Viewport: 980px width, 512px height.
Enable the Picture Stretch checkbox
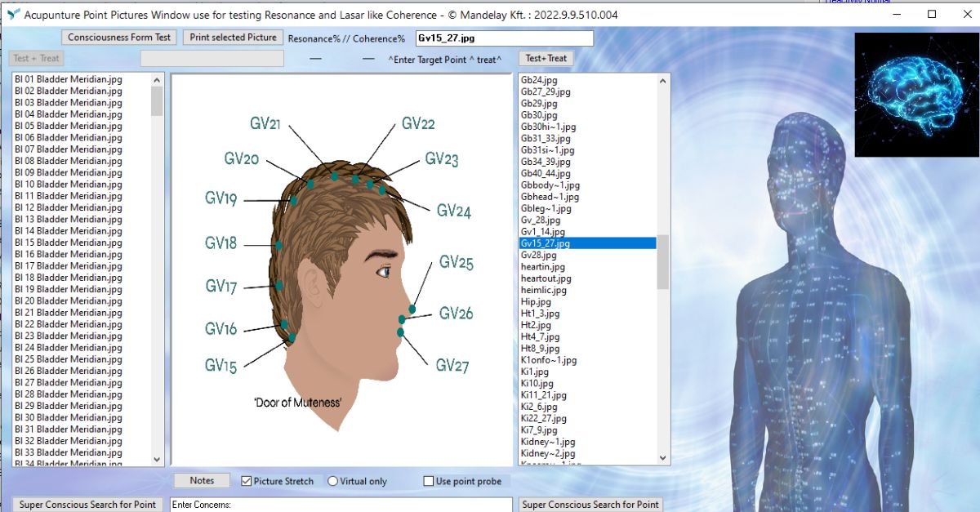pos(247,481)
